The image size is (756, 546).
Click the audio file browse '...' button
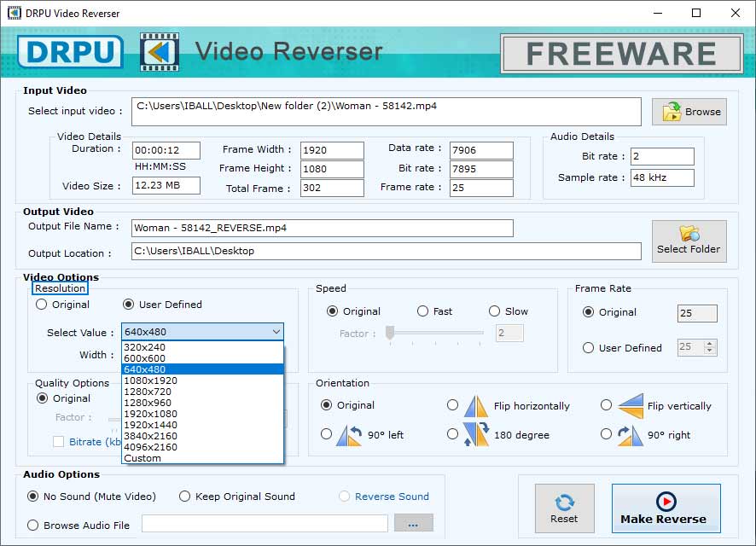coord(413,523)
